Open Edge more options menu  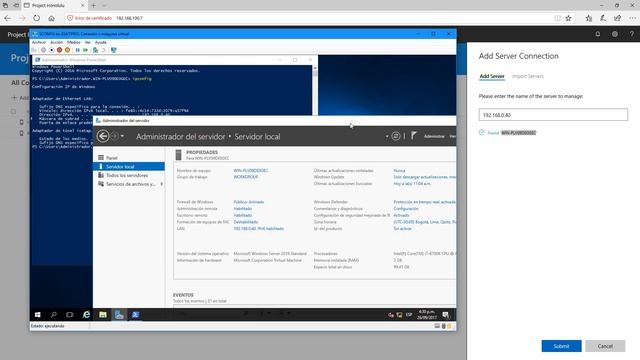(x=632, y=18)
